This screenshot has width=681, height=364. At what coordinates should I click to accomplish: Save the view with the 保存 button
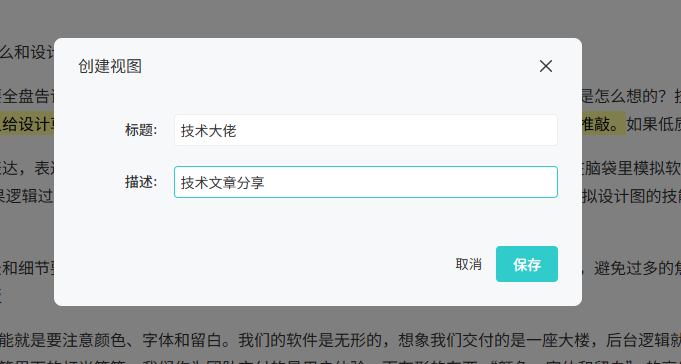(527, 264)
